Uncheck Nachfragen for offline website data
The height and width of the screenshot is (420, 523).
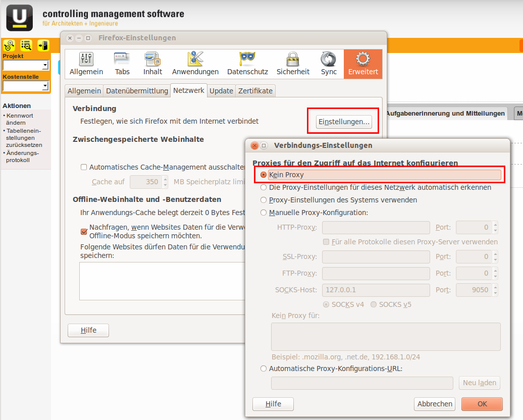[x=83, y=232]
